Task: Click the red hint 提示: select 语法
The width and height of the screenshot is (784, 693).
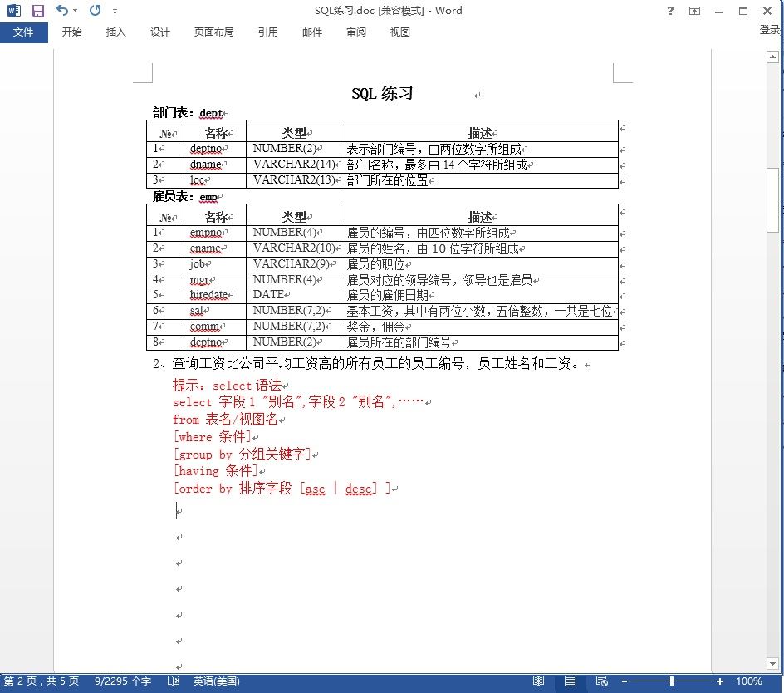Action: (x=228, y=386)
